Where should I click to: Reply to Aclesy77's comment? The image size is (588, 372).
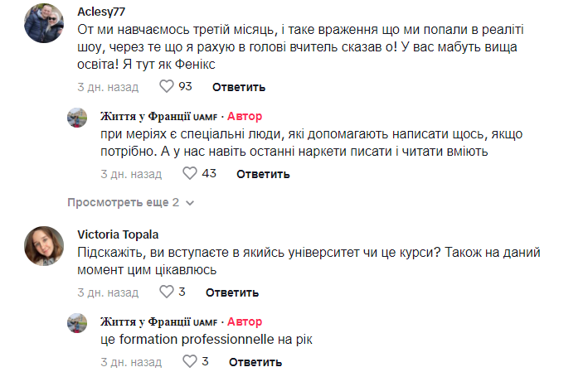pos(238,87)
